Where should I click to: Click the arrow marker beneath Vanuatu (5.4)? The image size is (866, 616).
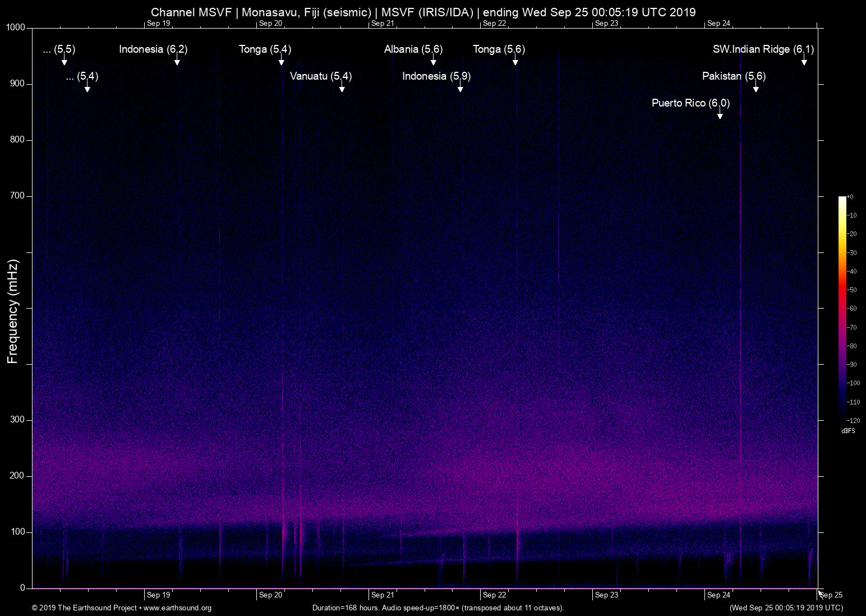coord(342,87)
